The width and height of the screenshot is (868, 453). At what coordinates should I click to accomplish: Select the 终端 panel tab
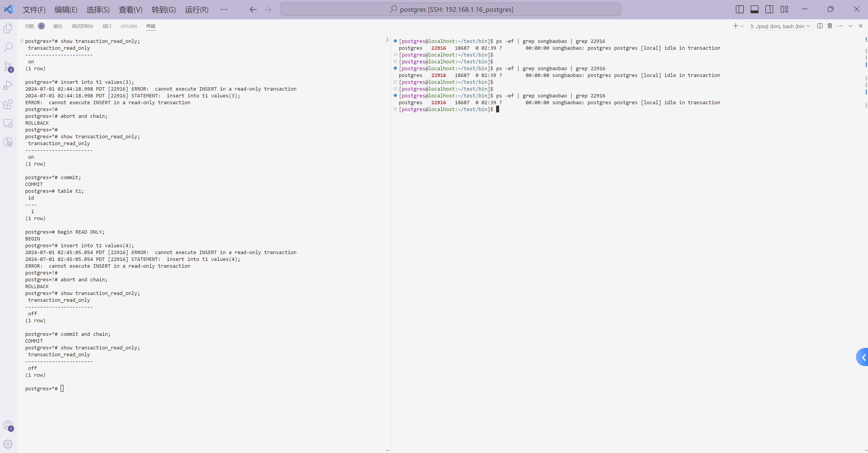[x=151, y=26]
